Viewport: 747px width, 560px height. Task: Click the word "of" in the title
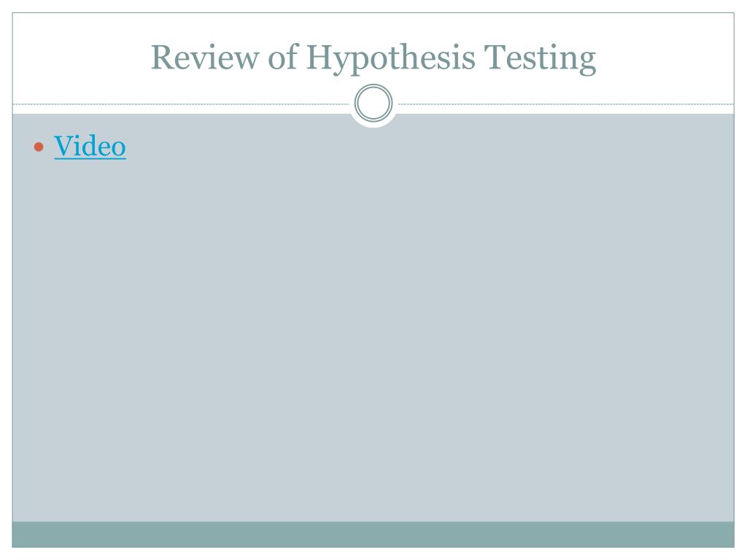(283, 57)
